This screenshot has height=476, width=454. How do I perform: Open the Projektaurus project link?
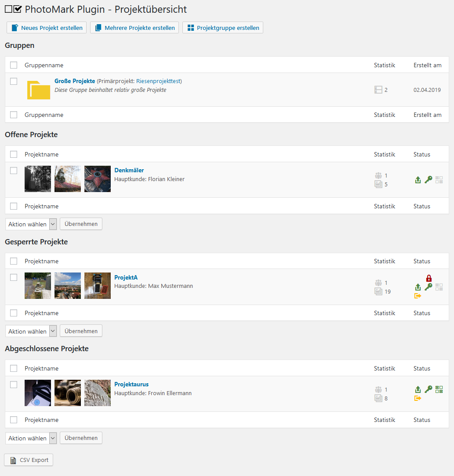tap(131, 384)
